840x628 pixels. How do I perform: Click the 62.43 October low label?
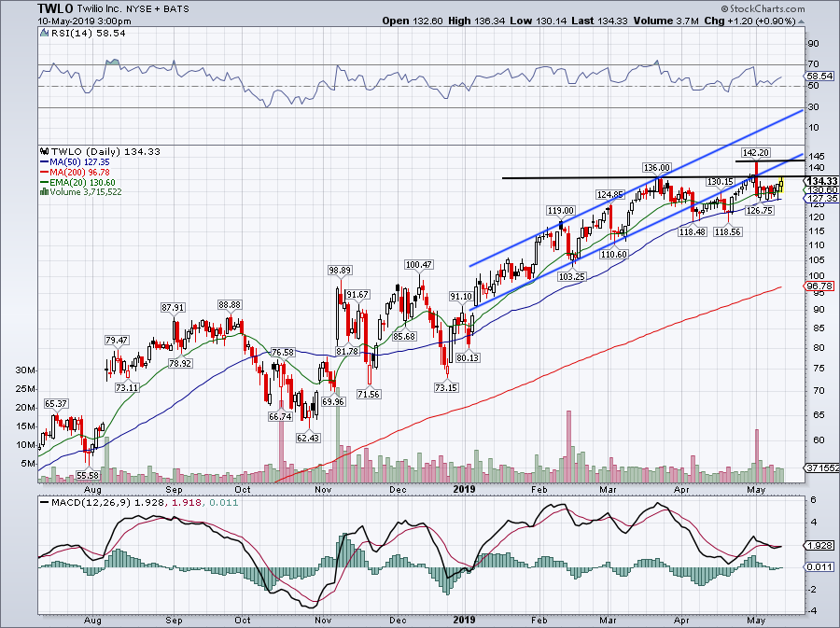[x=307, y=438]
